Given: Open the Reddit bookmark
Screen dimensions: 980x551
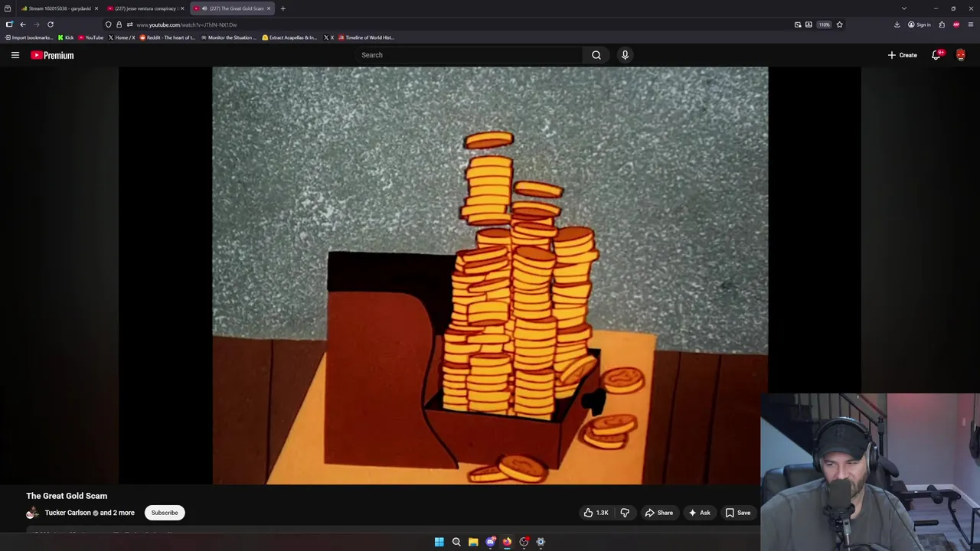Looking at the screenshot, I should point(167,37).
